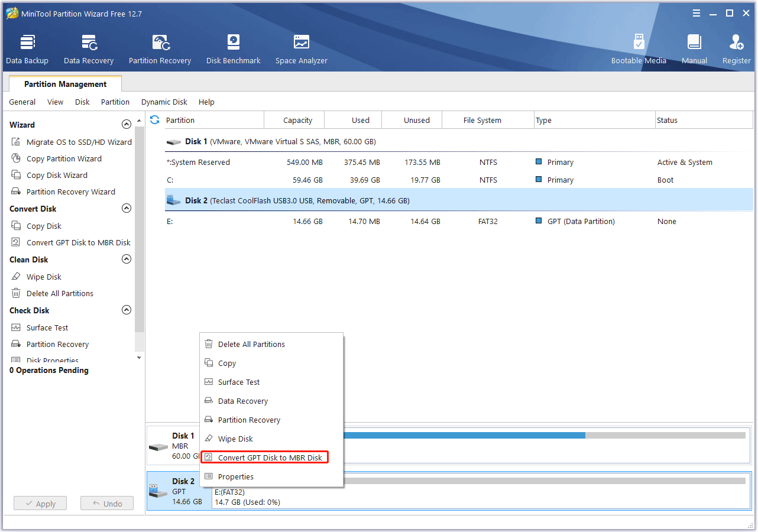Collapse the Wizard section
Screen dimensions: 758x532
coord(126,125)
